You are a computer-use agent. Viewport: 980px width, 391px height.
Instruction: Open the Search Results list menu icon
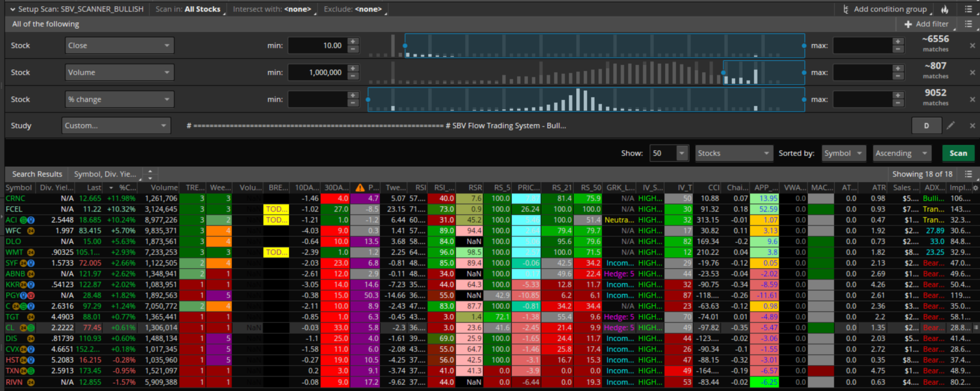968,174
